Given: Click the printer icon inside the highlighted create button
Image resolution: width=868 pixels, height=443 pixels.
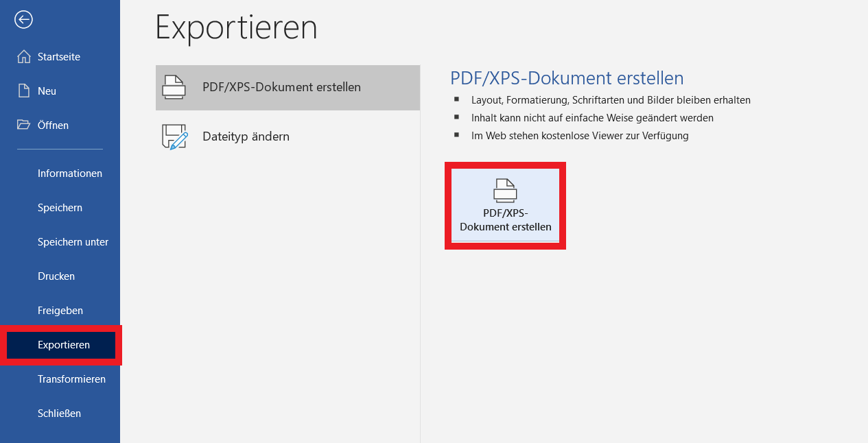Looking at the screenshot, I should [505, 191].
